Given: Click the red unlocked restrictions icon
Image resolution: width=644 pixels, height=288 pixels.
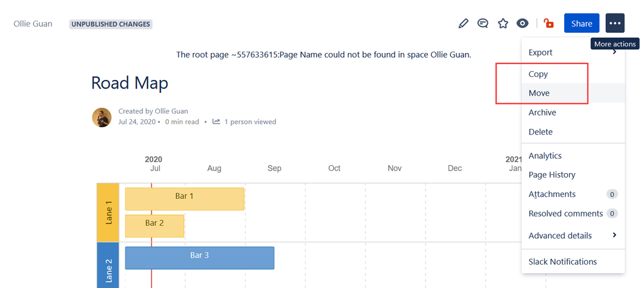Looking at the screenshot, I should coord(549,23).
